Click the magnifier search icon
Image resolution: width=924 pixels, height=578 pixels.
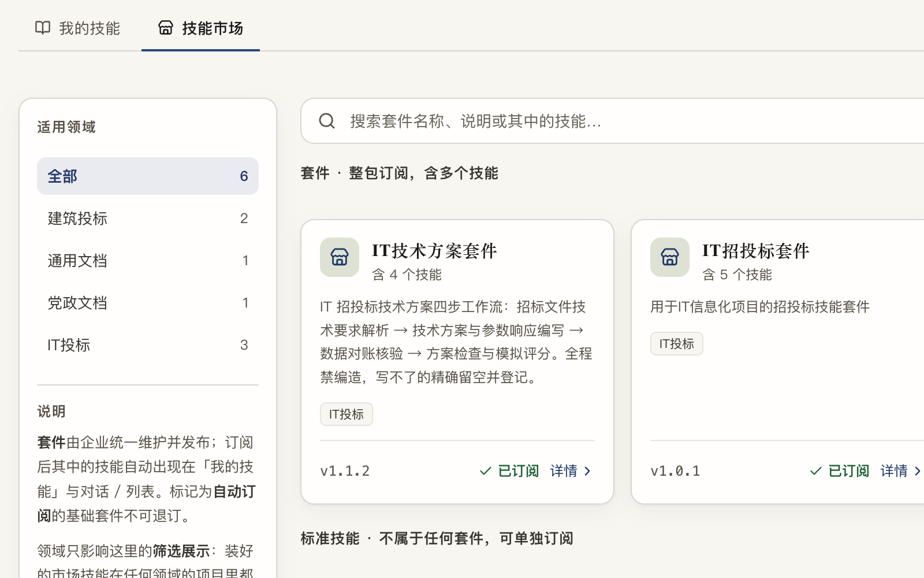click(327, 121)
